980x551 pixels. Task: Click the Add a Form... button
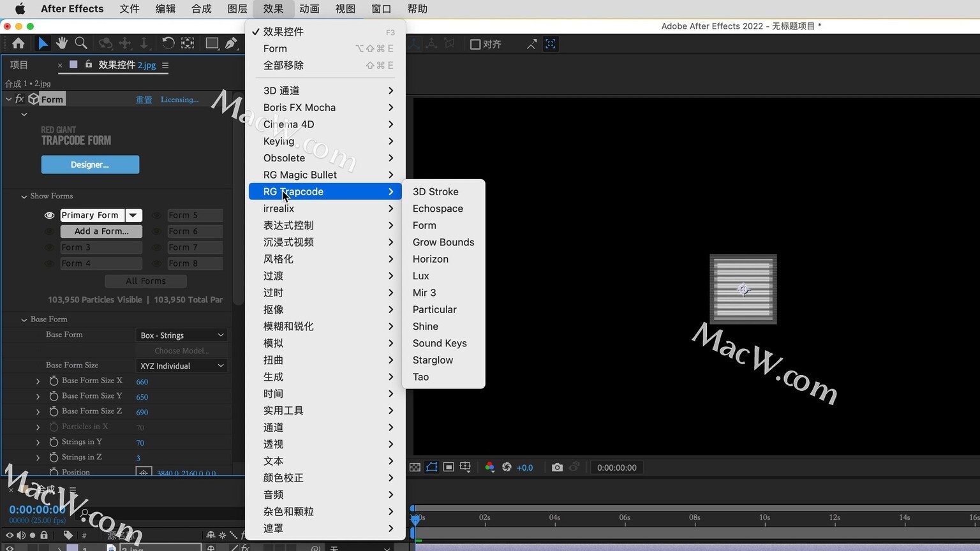click(101, 231)
